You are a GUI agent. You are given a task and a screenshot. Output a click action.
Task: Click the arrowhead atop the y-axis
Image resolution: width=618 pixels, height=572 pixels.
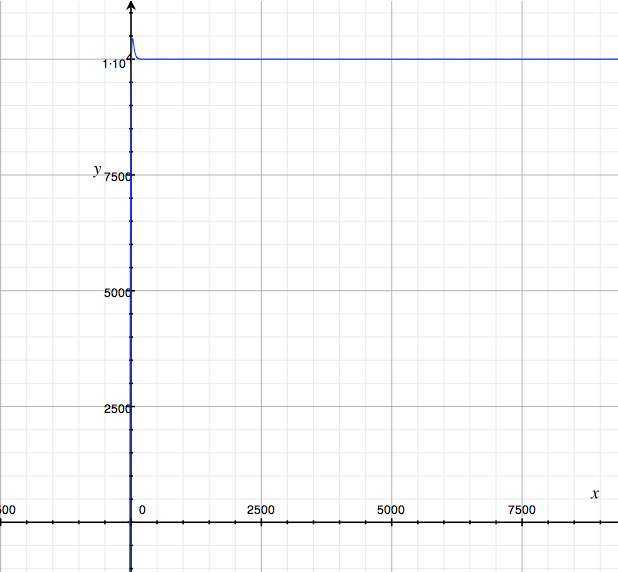coord(131,6)
